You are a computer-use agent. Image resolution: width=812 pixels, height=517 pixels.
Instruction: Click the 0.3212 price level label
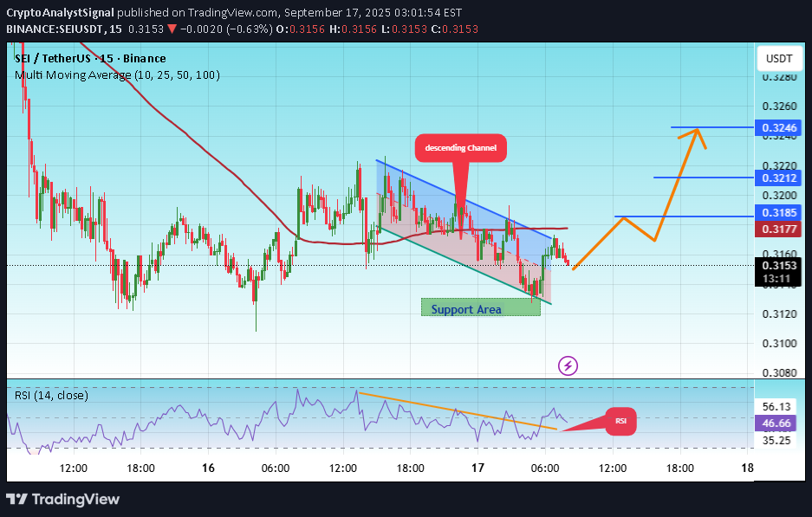coord(778,178)
